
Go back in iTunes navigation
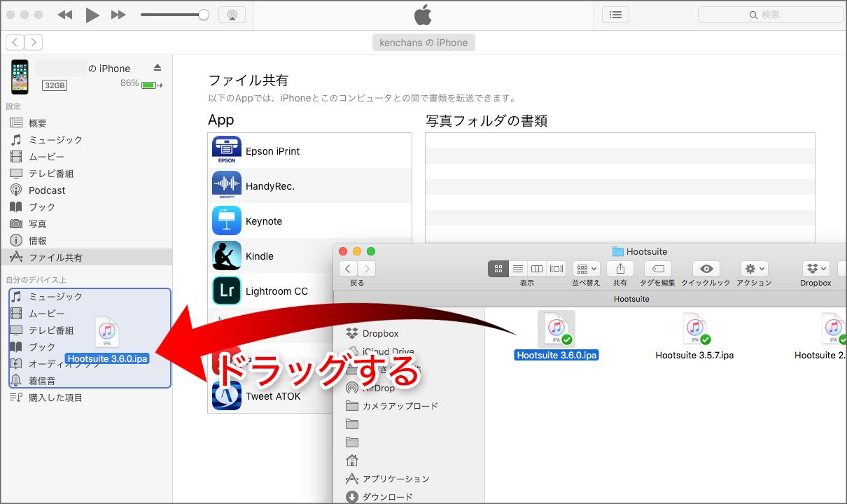click(15, 43)
